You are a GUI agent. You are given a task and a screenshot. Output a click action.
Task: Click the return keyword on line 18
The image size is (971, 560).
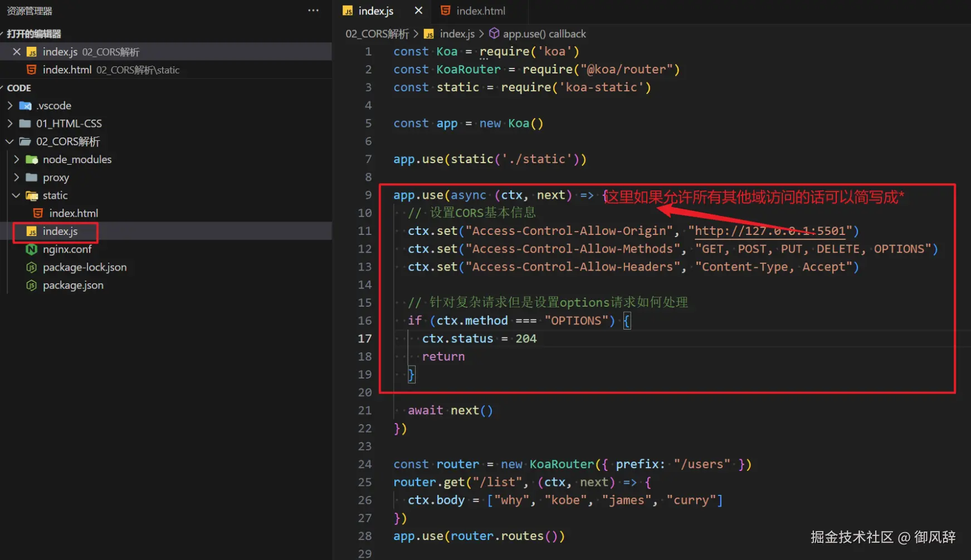coord(443,357)
